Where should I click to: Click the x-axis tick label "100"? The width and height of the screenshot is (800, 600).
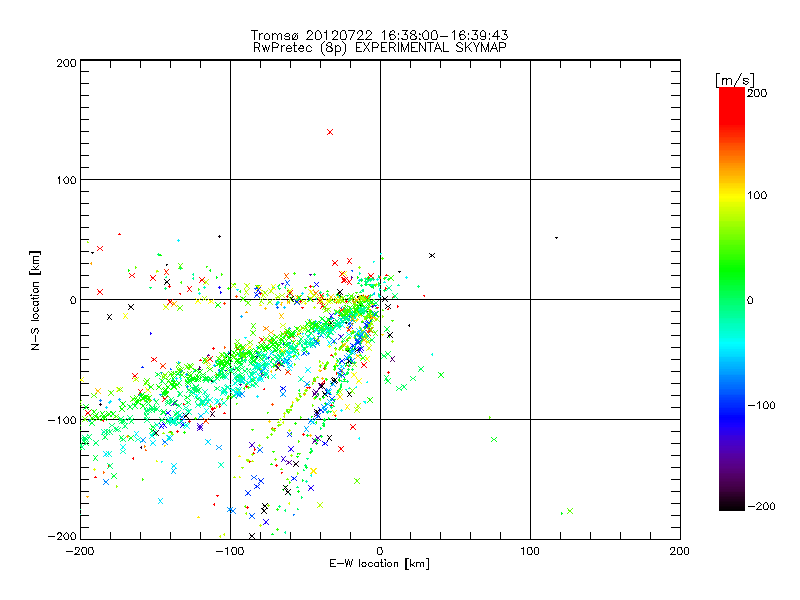530,551
